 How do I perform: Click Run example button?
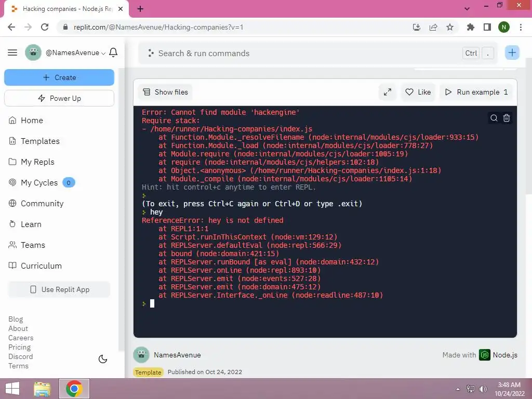(x=476, y=92)
